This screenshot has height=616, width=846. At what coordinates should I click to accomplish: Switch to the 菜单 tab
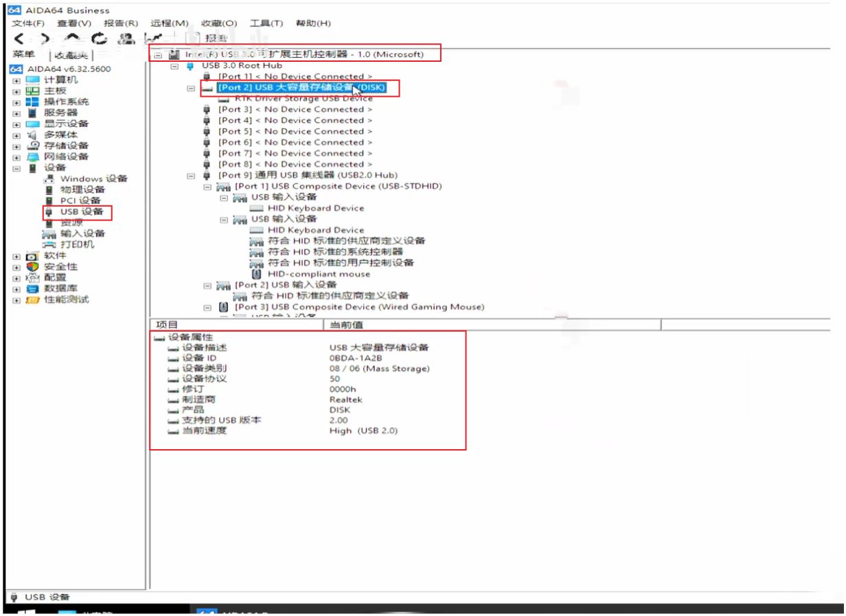(x=24, y=54)
